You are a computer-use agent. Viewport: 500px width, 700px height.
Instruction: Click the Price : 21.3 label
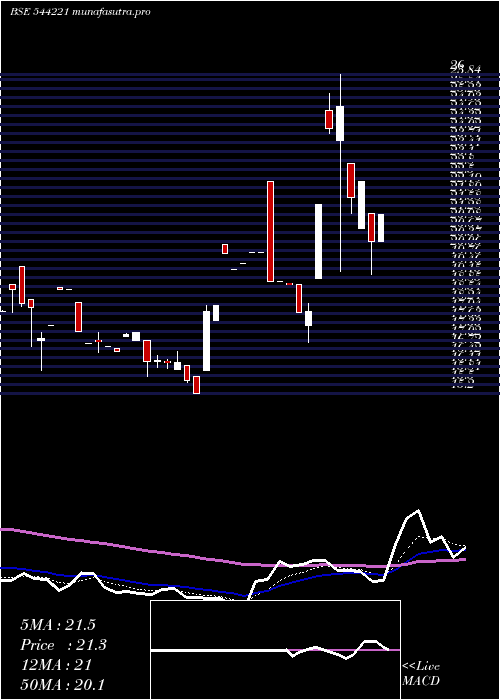pos(63,645)
